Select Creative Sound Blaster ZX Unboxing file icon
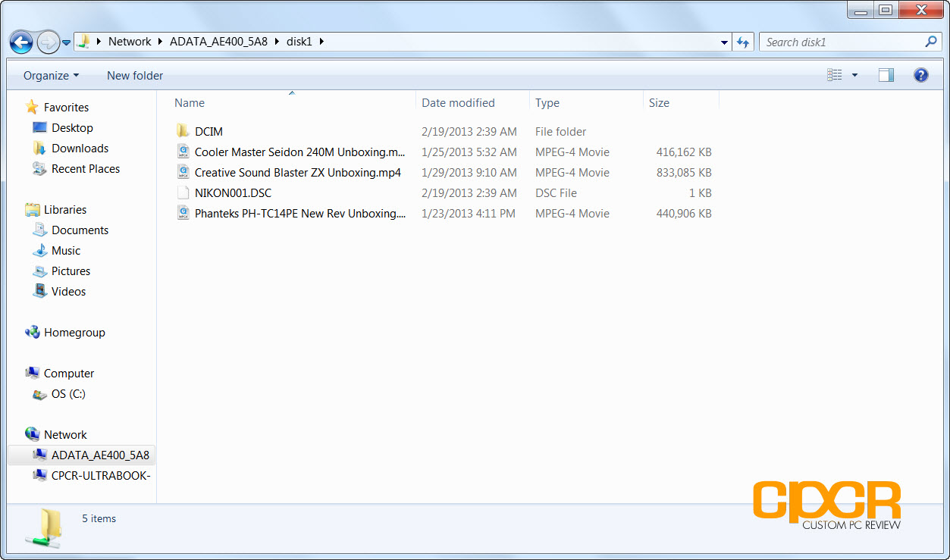 click(183, 172)
